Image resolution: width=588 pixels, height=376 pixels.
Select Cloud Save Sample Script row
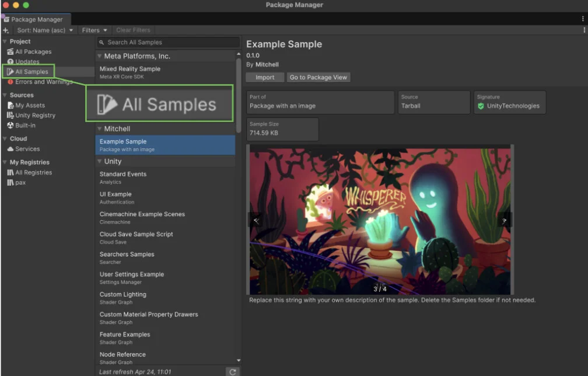pos(166,238)
